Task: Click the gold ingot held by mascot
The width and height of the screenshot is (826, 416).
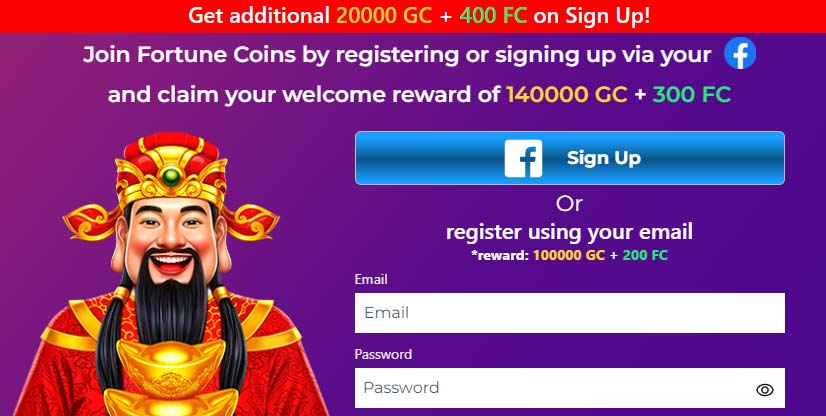Action: (171, 377)
